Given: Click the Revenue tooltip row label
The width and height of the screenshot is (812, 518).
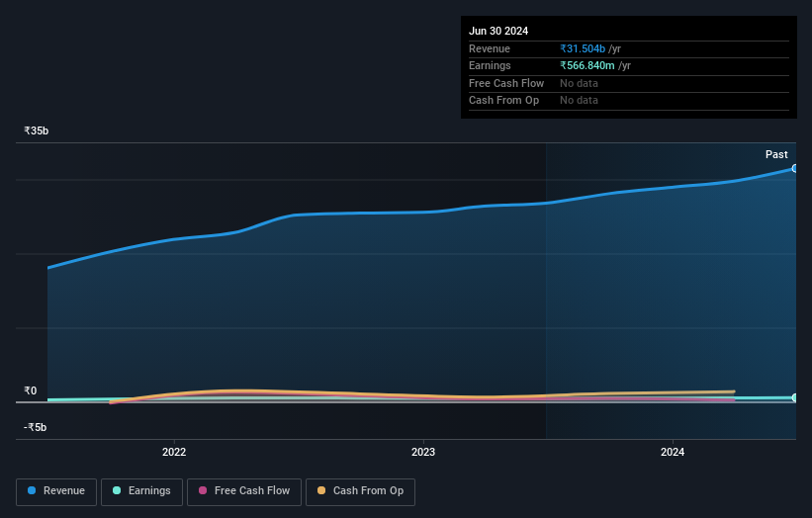Looking at the screenshot, I should pyautogui.click(x=490, y=48).
